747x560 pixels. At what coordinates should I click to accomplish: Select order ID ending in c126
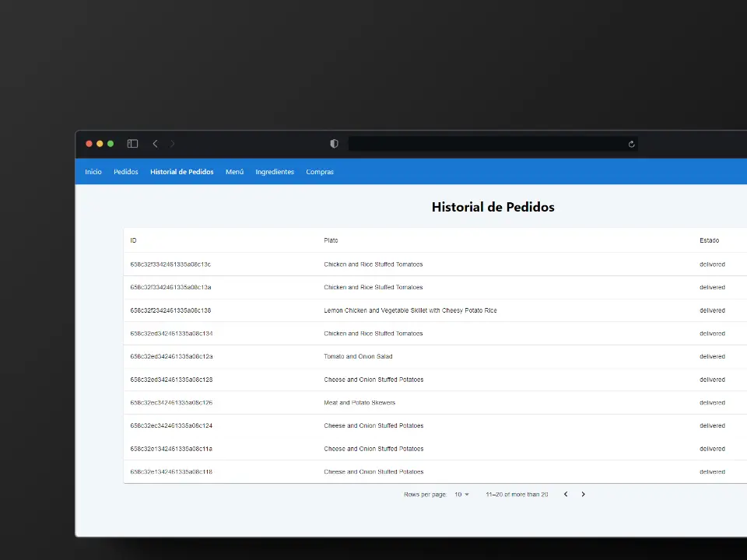coord(171,403)
